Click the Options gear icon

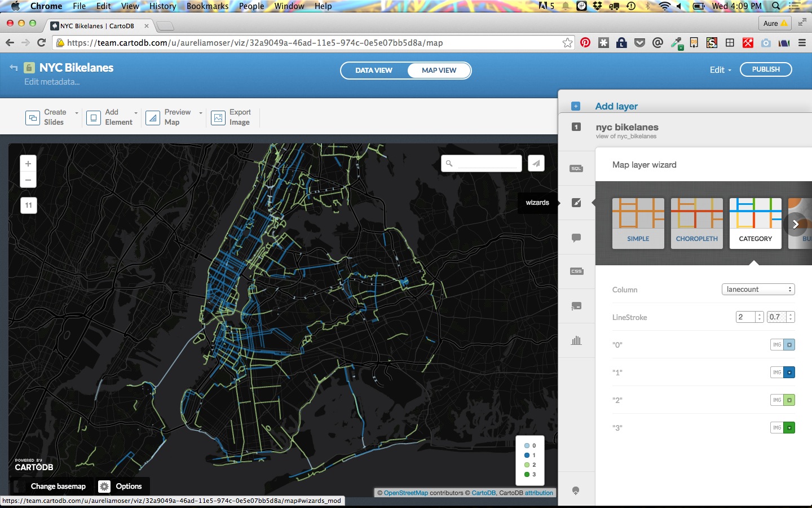(104, 486)
